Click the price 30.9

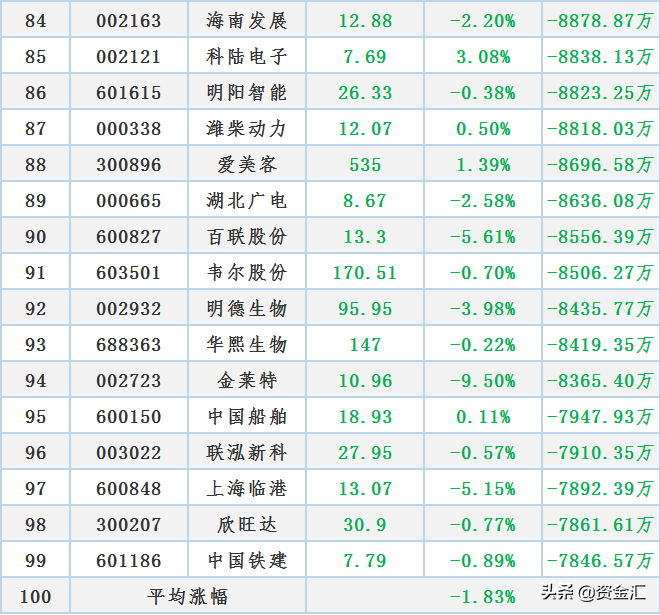tap(365, 525)
